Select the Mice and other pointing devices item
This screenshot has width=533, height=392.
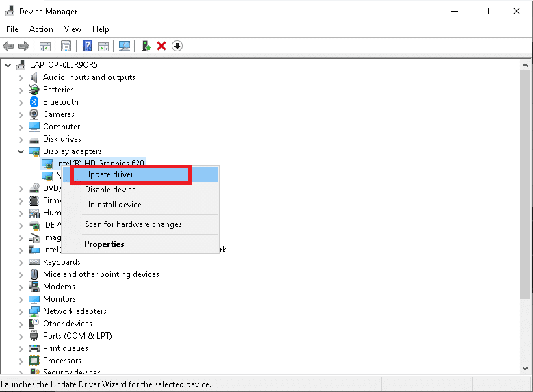(x=101, y=274)
